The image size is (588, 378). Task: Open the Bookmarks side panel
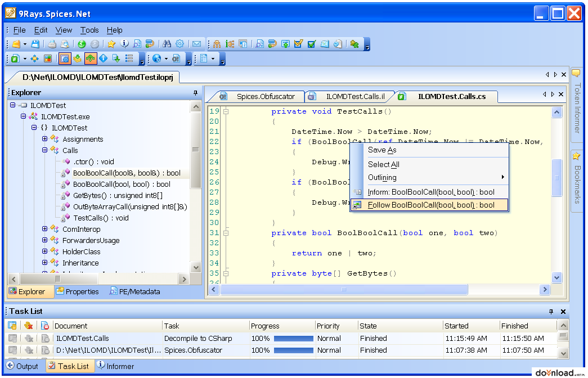[x=576, y=181]
